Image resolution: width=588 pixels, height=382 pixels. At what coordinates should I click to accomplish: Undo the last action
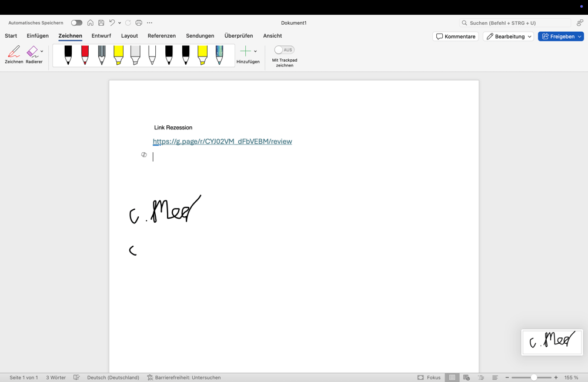point(112,23)
